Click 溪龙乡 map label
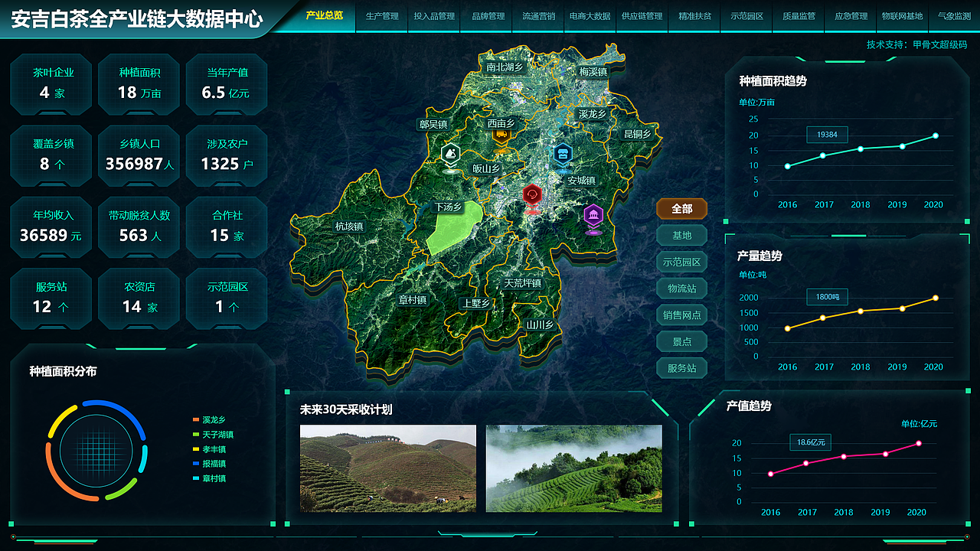The image size is (980, 551). click(592, 114)
